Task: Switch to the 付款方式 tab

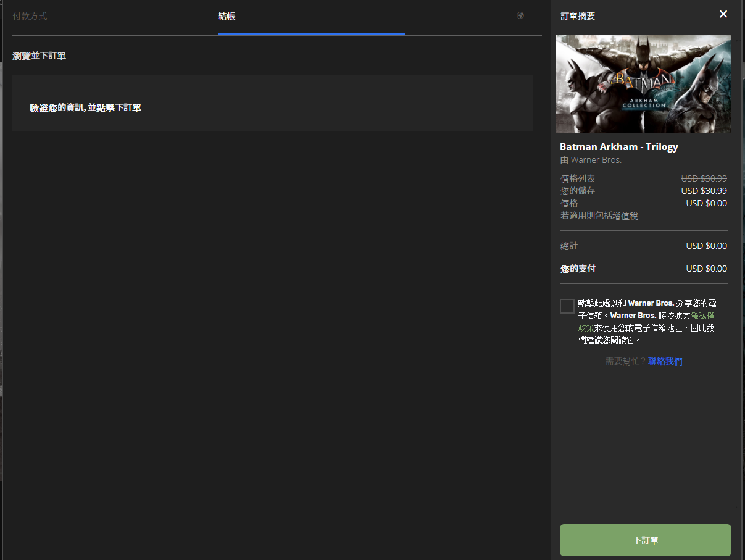Action: (30, 16)
